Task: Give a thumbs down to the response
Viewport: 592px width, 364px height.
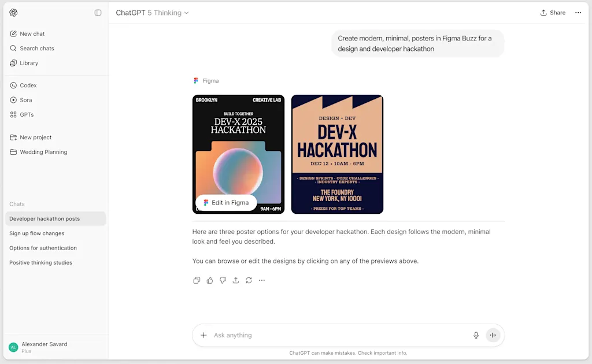Action: [223, 280]
